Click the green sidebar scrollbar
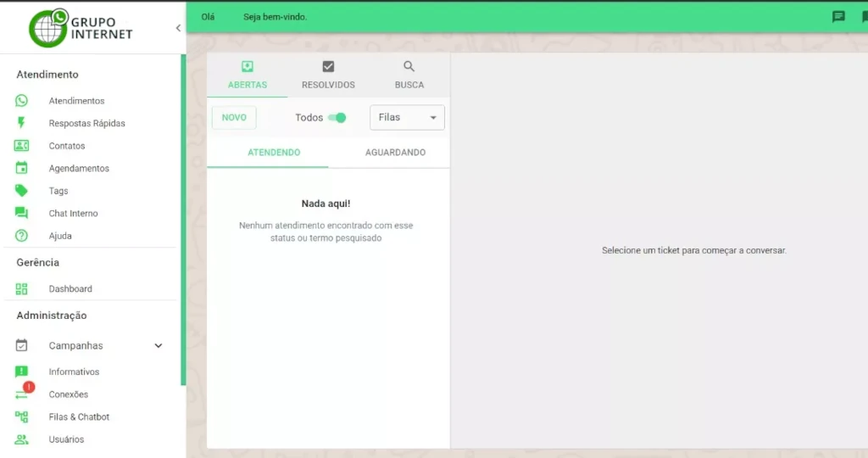This screenshot has width=868, height=458. pos(183,220)
